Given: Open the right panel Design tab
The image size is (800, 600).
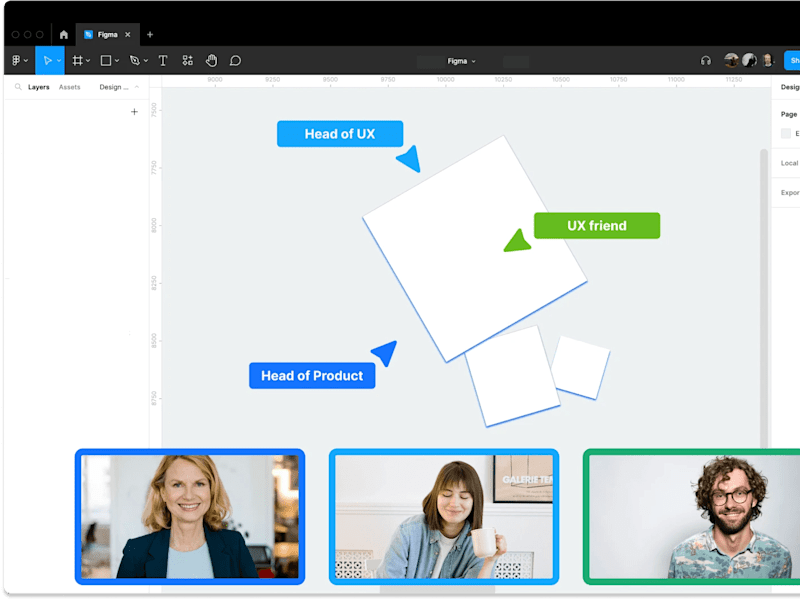Looking at the screenshot, I should 790,87.
